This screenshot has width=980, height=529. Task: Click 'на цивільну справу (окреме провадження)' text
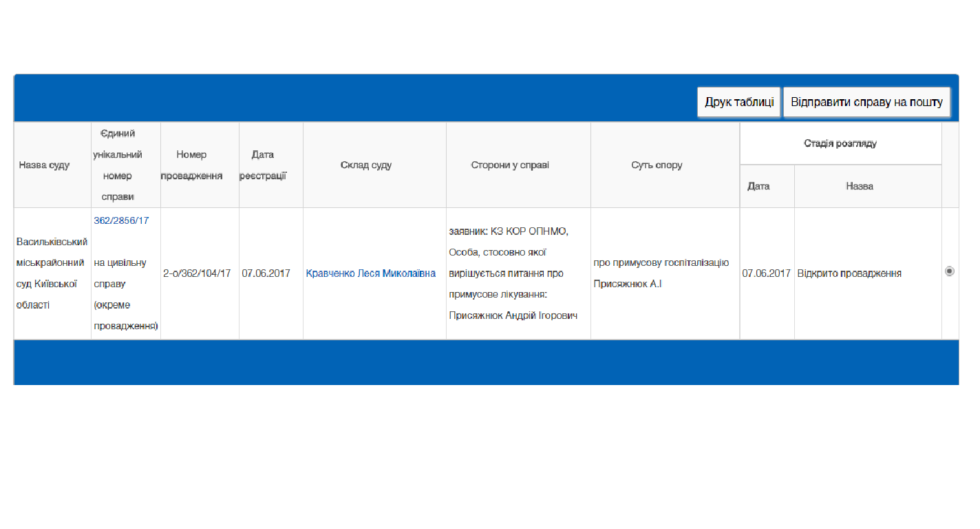point(125,294)
